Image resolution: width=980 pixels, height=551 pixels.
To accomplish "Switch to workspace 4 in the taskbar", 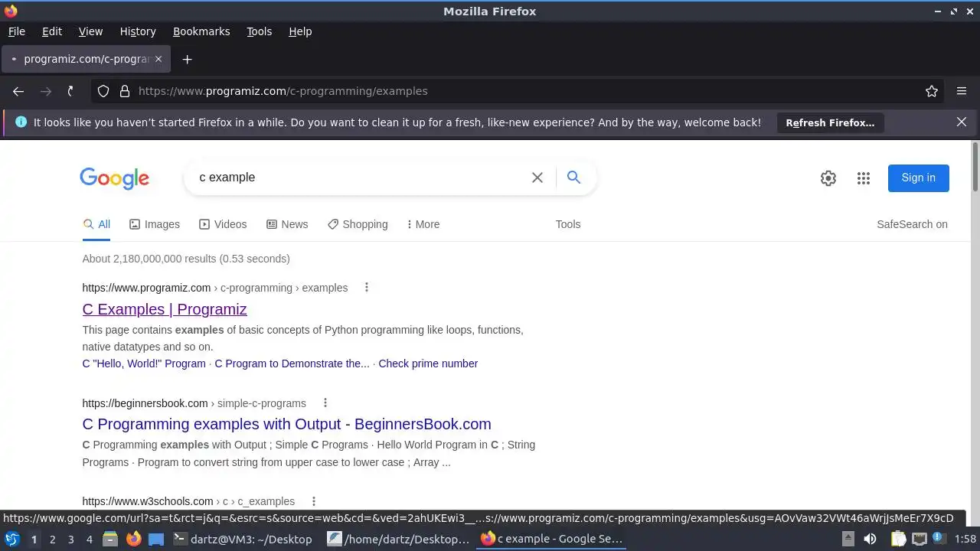I will tap(89, 540).
